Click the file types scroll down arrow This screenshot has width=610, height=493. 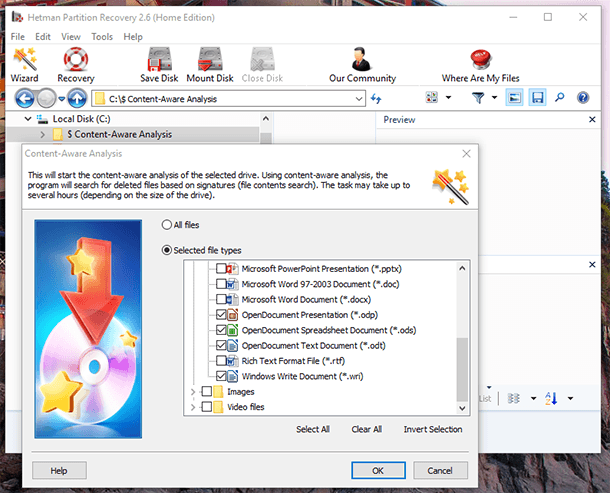tap(462, 408)
